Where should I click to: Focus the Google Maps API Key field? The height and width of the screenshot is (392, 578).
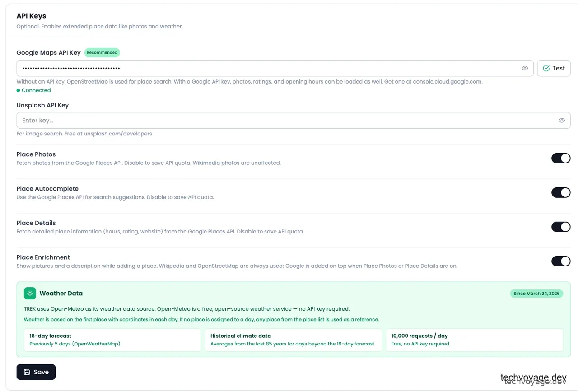pyautogui.click(x=275, y=68)
